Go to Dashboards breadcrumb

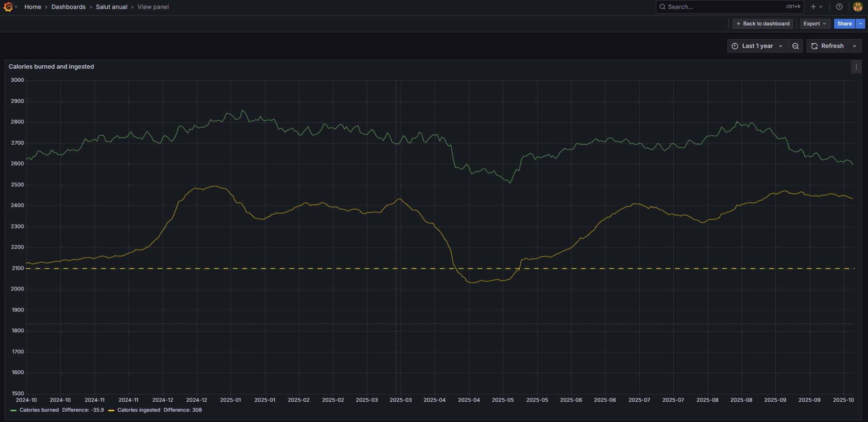click(69, 7)
